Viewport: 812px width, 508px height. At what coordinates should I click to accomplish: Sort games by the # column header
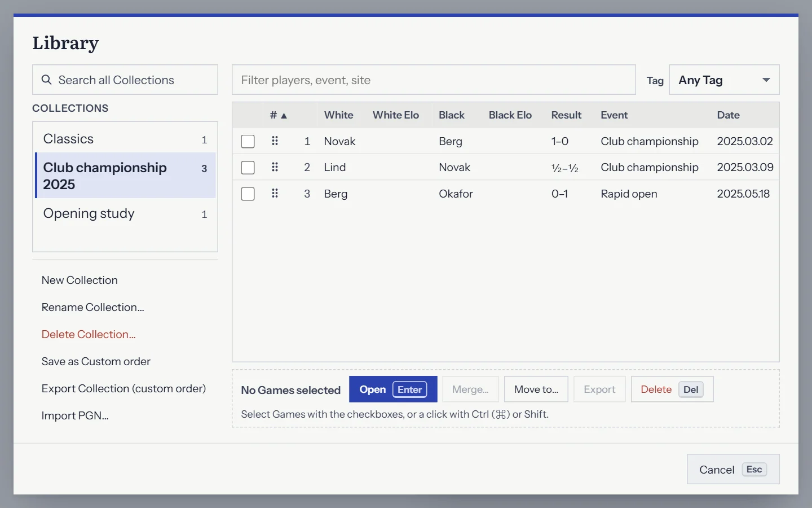[279, 115]
